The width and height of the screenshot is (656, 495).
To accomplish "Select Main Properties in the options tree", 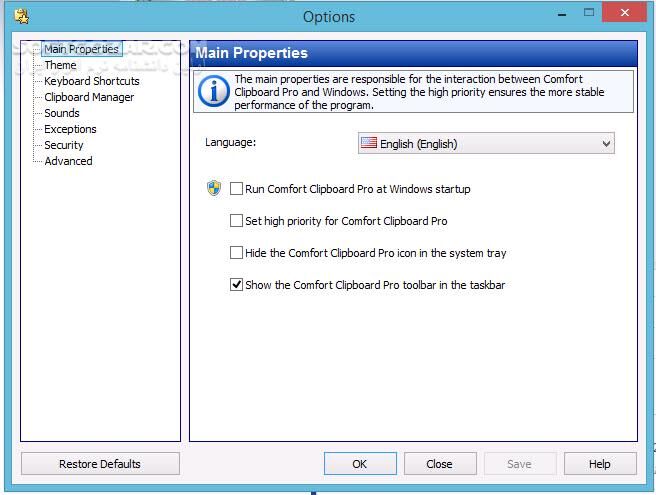I will (x=82, y=49).
